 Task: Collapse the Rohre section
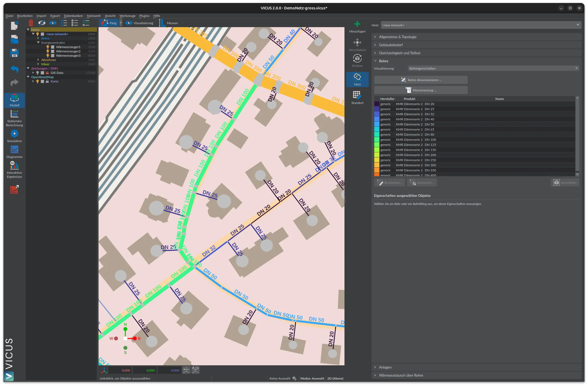coord(477,61)
